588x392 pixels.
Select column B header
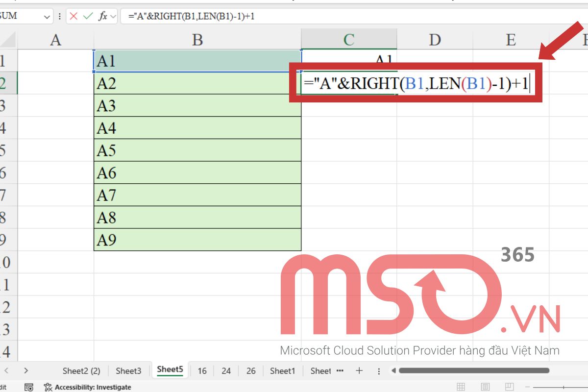[197, 40]
